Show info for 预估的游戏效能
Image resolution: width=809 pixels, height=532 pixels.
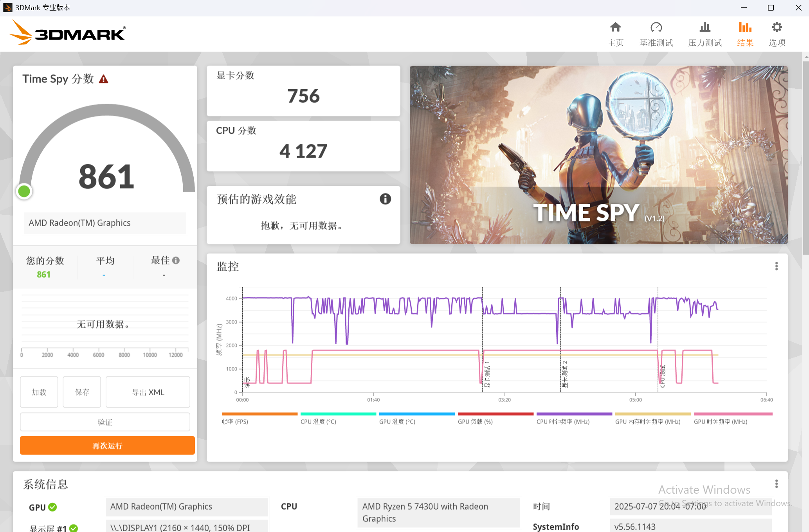(385, 199)
